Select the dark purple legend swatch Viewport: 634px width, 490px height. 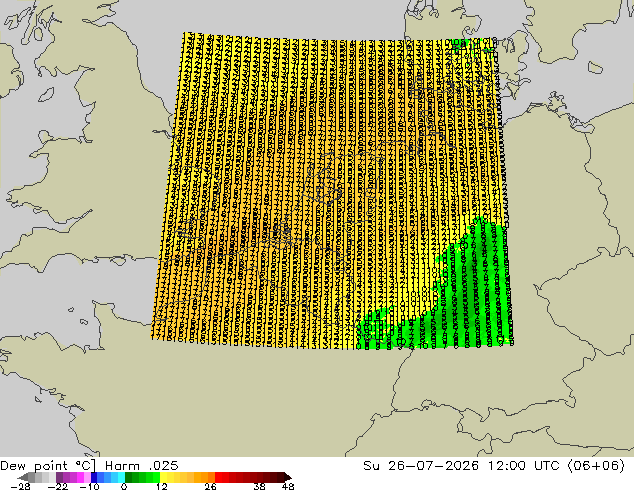(59, 477)
